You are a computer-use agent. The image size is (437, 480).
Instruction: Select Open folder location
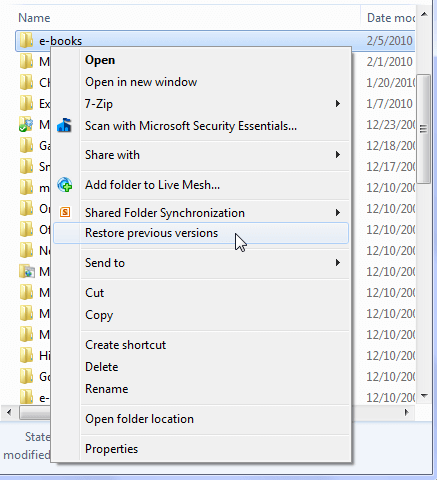click(x=201, y=419)
